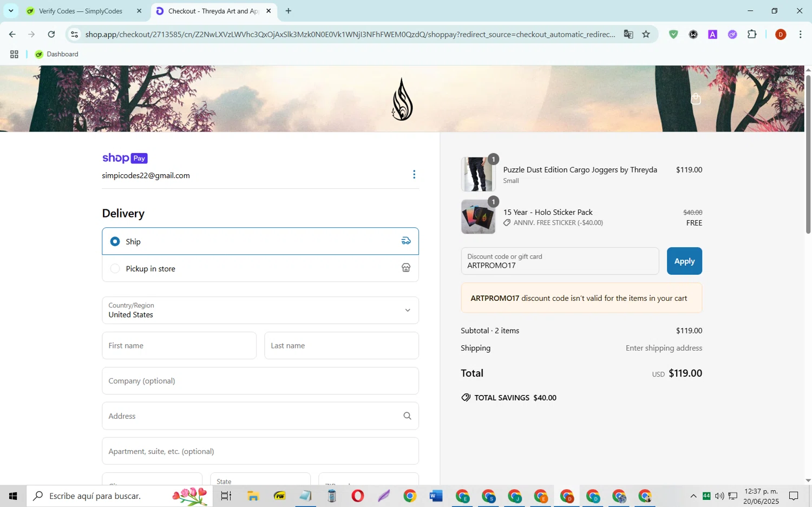Click the store pickup icon
Image resolution: width=812 pixels, height=507 pixels.
[x=406, y=268]
